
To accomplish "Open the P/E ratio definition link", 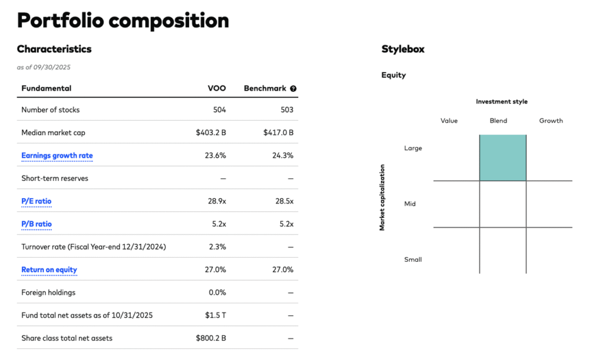I will point(36,201).
